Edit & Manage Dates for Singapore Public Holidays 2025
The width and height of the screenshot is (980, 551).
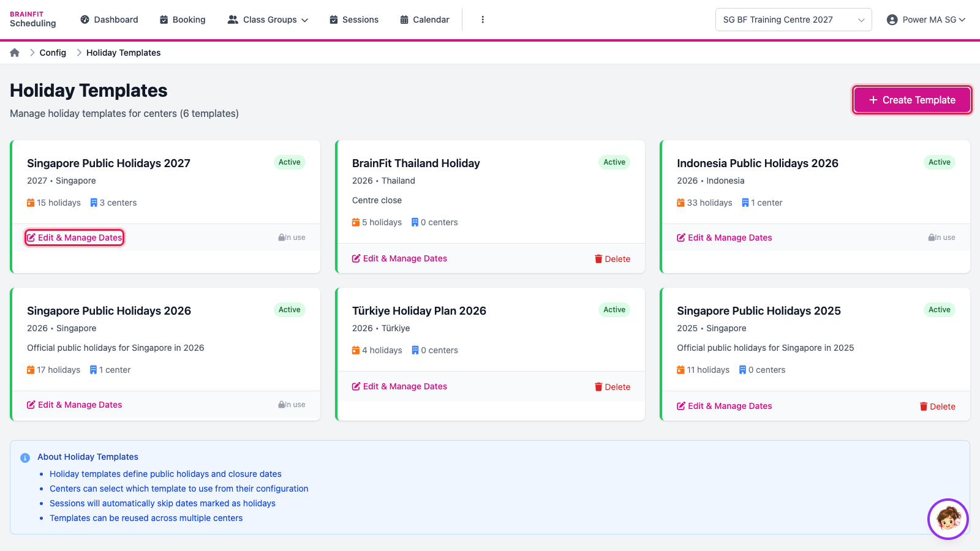[x=724, y=406]
